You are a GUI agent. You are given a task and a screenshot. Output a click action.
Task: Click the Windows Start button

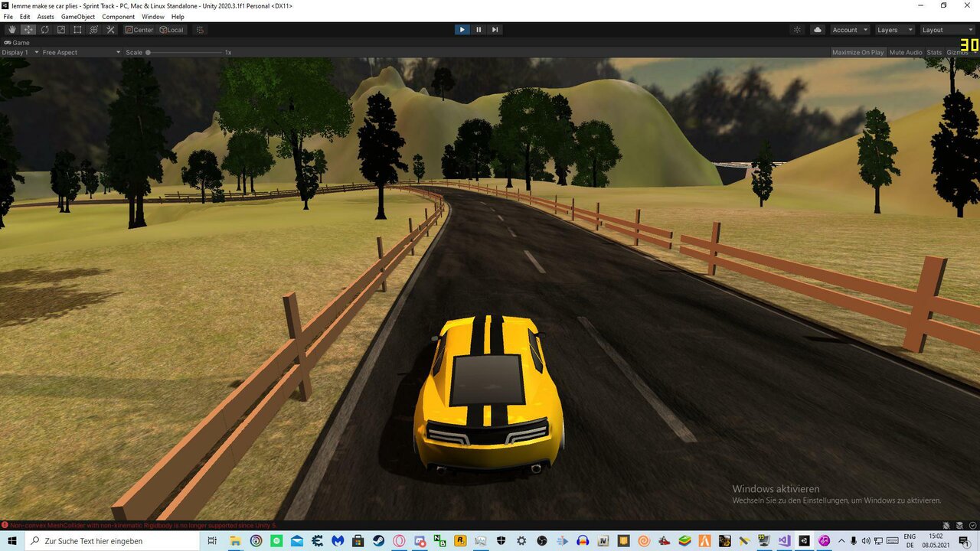click(x=12, y=541)
